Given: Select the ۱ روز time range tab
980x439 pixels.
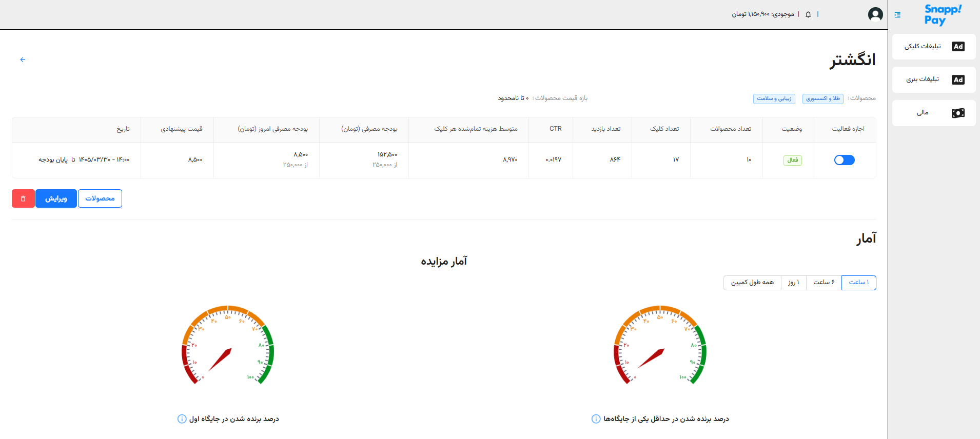Looking at the screenshot, I should [793, 283].
